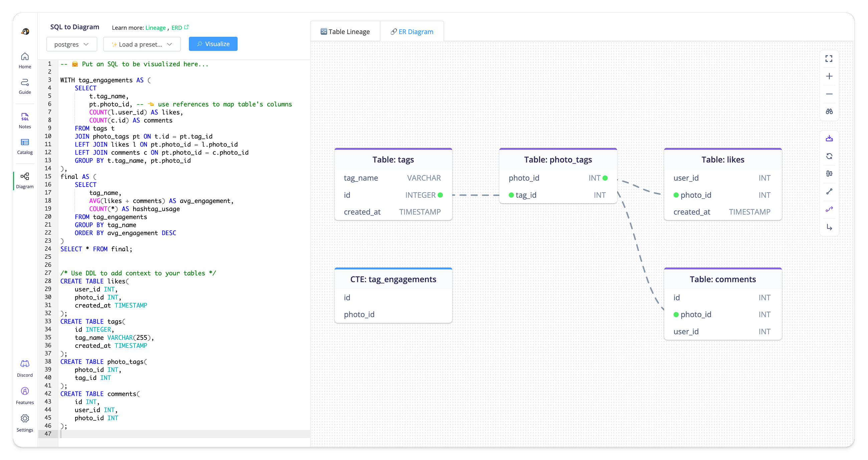Open the Load a preset dropdown

point(142,44)
